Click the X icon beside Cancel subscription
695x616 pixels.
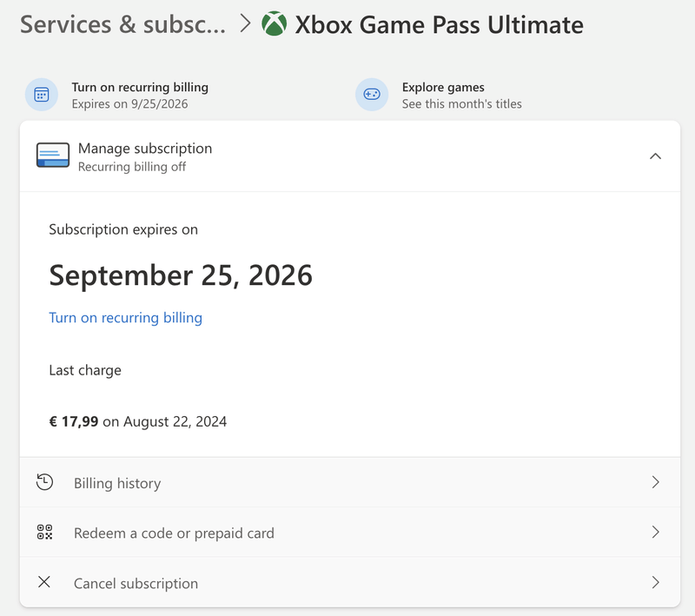[44, 582]
